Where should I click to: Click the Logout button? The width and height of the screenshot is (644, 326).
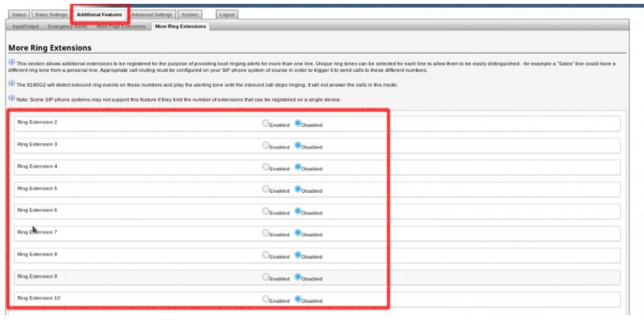click(x=227, y=15)
